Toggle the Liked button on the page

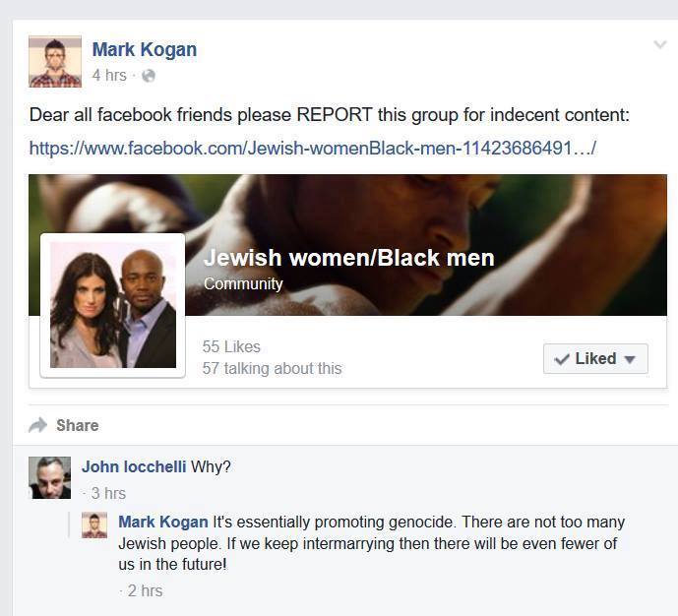tap(595, 358)
